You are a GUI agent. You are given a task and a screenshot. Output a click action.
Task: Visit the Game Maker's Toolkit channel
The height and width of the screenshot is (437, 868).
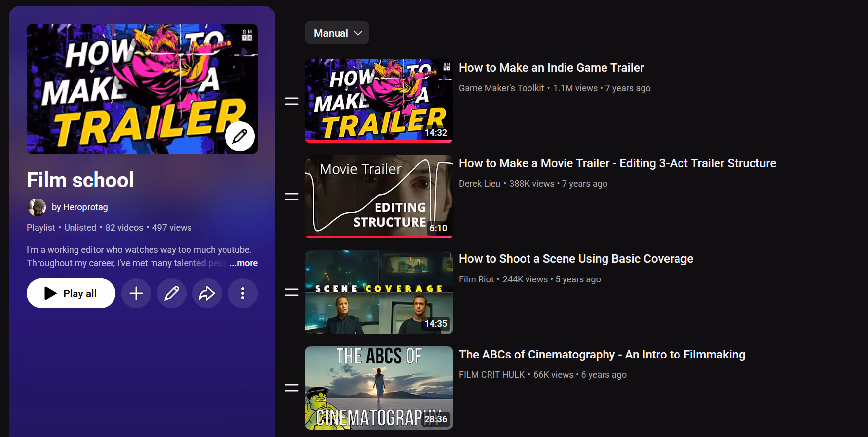[501, 88]
